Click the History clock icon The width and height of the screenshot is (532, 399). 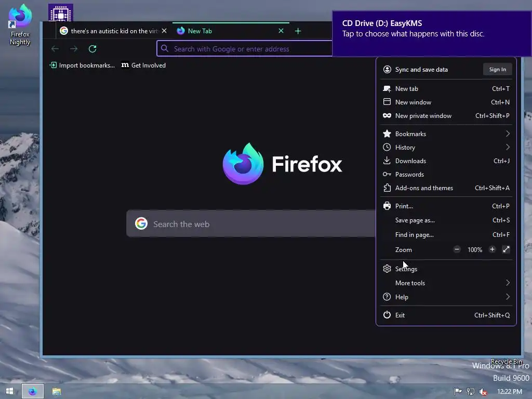pyautogui.click(x=387, y=147)
